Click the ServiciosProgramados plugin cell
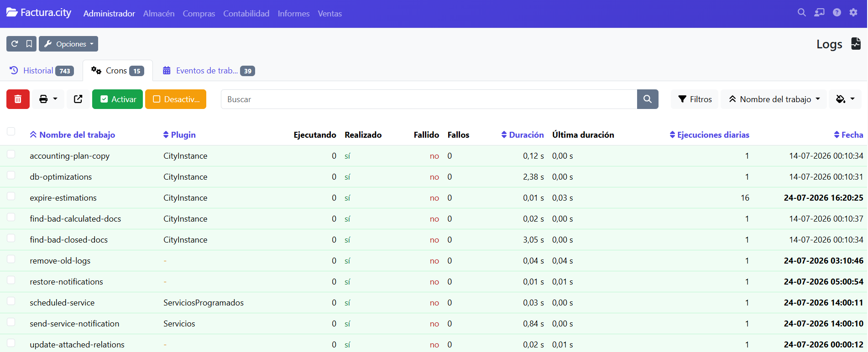The width and height of the screenshot is (868, 352). click(x=204, y=303)
